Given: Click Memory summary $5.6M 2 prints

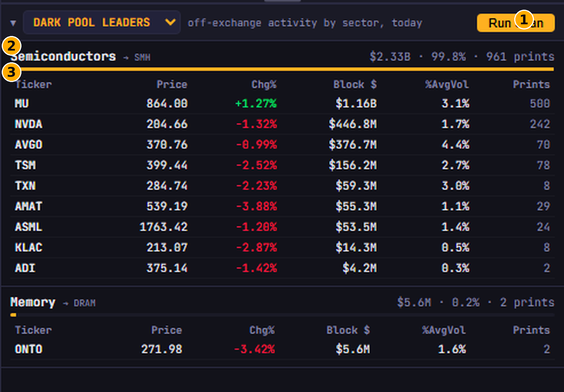Looking at the screenshot, I should [476, 302].
